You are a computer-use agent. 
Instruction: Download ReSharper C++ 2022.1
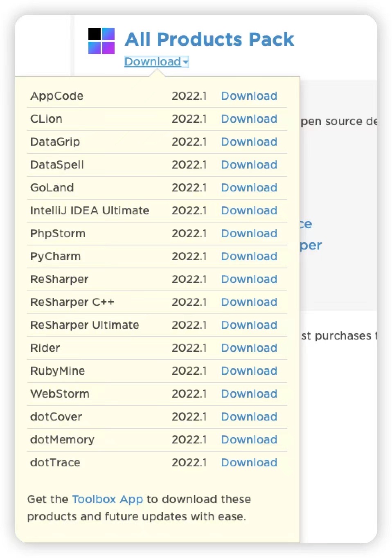[x=249, y=302]
